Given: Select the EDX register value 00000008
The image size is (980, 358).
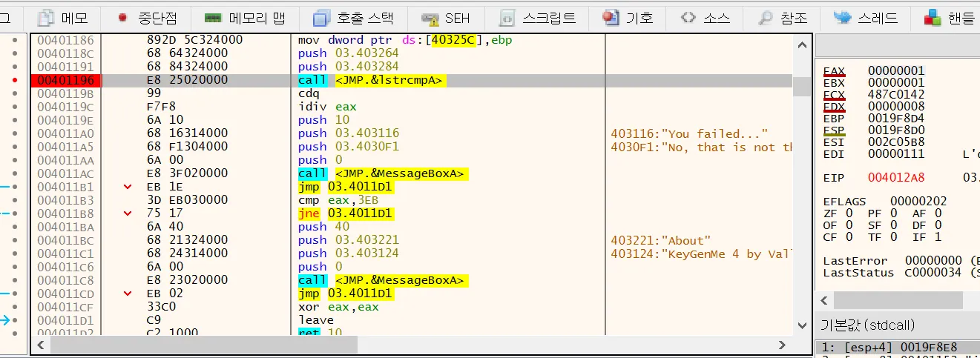Looking at the screenshot, I should [897, 106].
